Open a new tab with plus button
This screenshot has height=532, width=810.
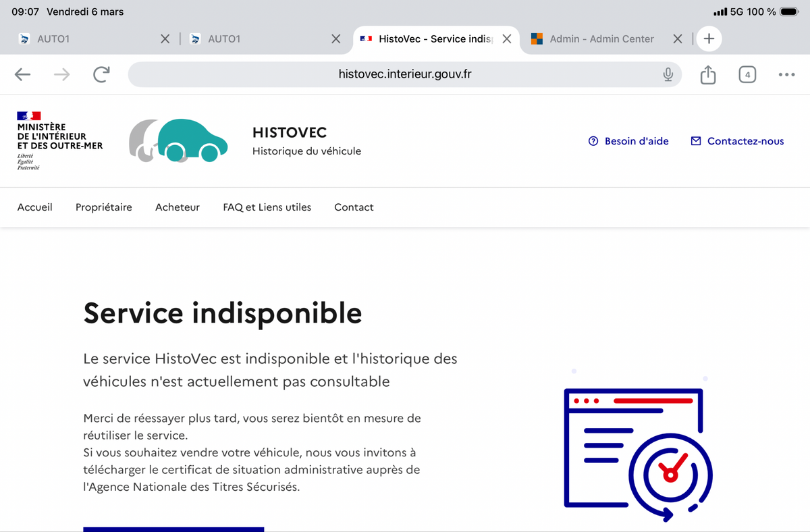pos(709,39)
